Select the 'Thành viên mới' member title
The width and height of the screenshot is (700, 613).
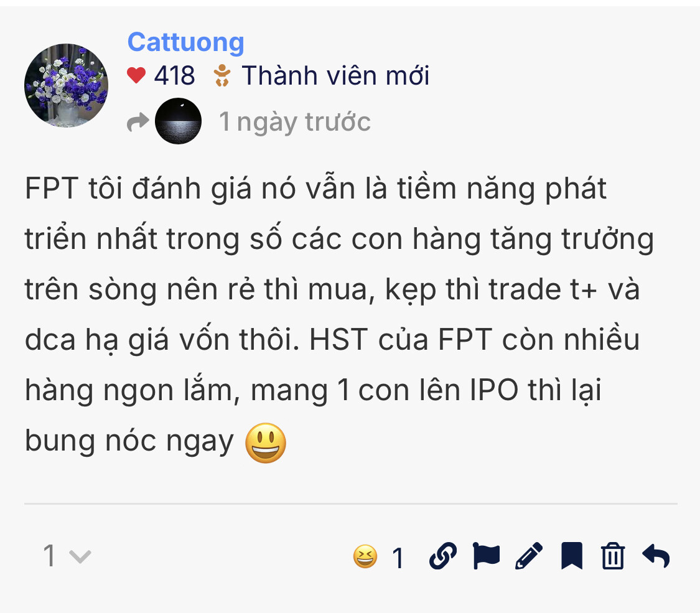point(336,75)
